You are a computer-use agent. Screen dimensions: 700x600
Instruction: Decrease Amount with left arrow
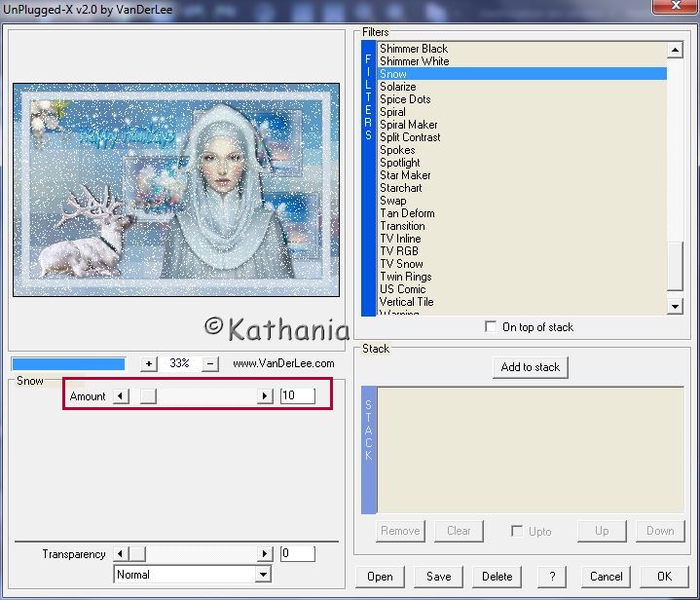click(121, 395)
